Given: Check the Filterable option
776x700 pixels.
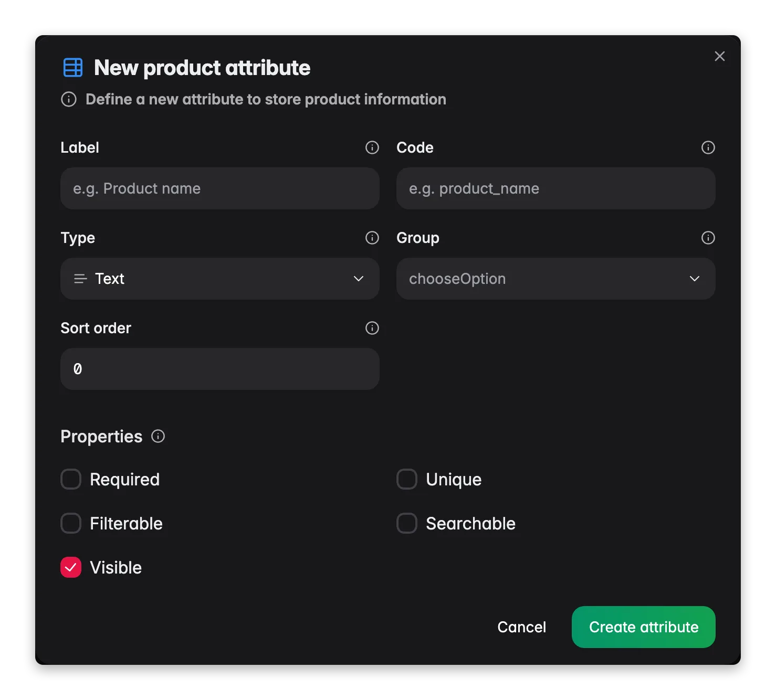Looking at the screenshot, I should pyautogui.click(x=71, y=523).
